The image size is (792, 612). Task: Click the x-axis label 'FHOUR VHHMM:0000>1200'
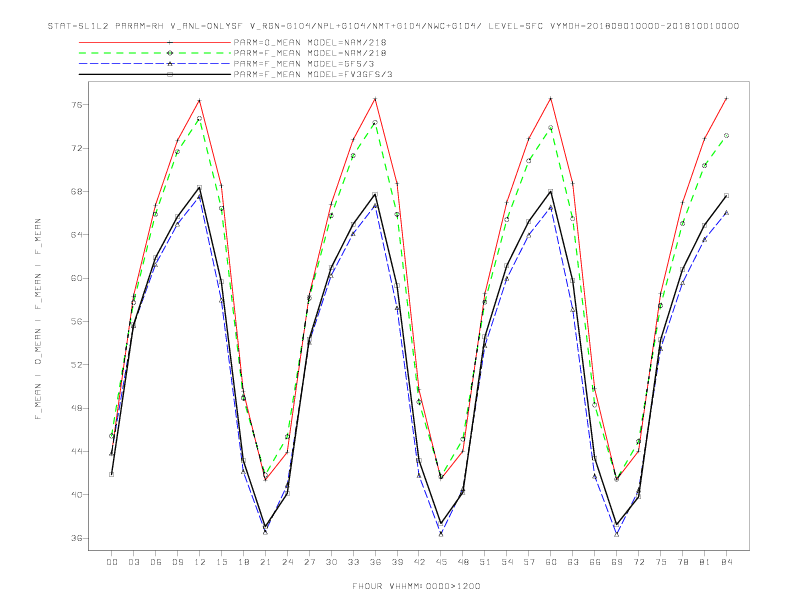pos(416,586)
